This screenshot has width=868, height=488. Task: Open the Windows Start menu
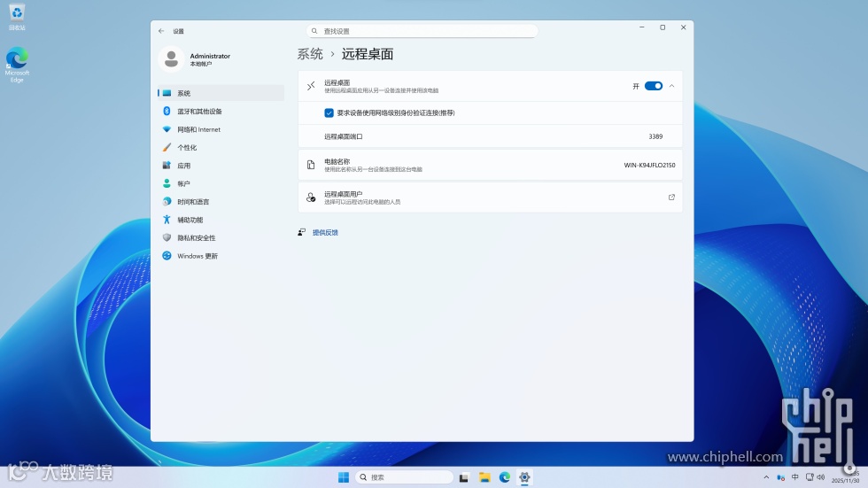(344, 477)
